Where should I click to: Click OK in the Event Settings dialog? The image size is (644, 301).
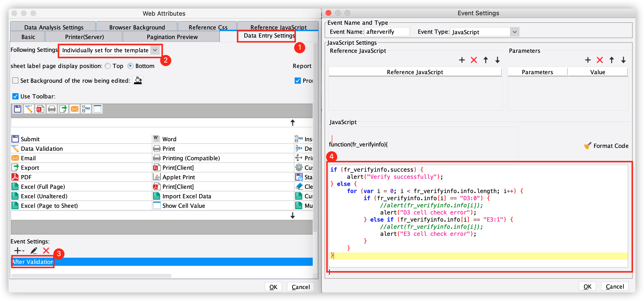point(587,286)
